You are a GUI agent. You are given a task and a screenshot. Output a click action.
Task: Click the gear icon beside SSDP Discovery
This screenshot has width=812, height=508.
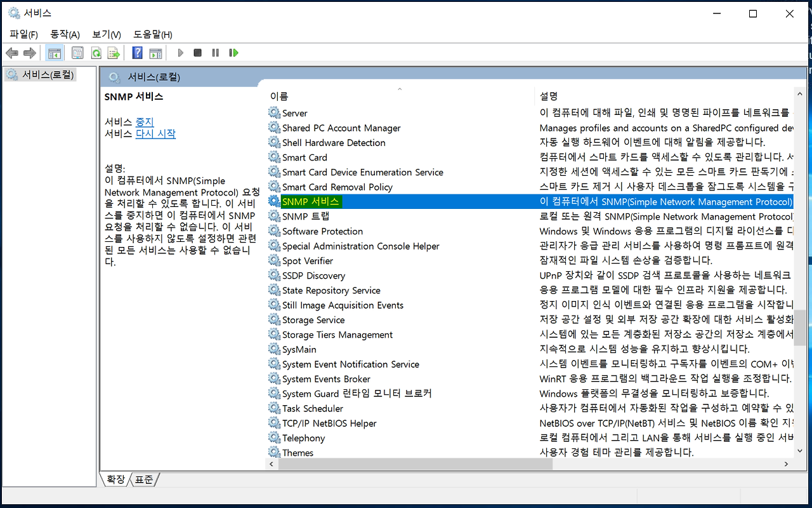pos(274,276)
